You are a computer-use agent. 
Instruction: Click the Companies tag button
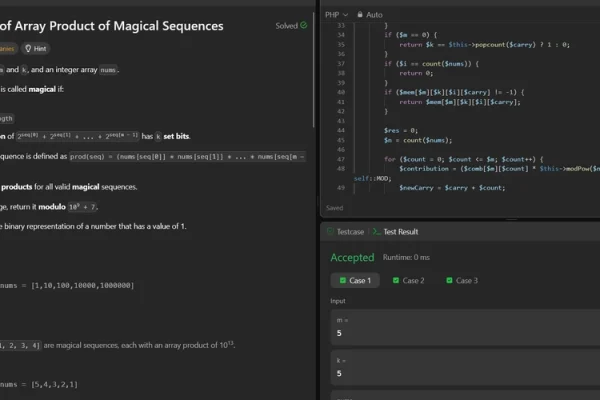pos(7,47)
